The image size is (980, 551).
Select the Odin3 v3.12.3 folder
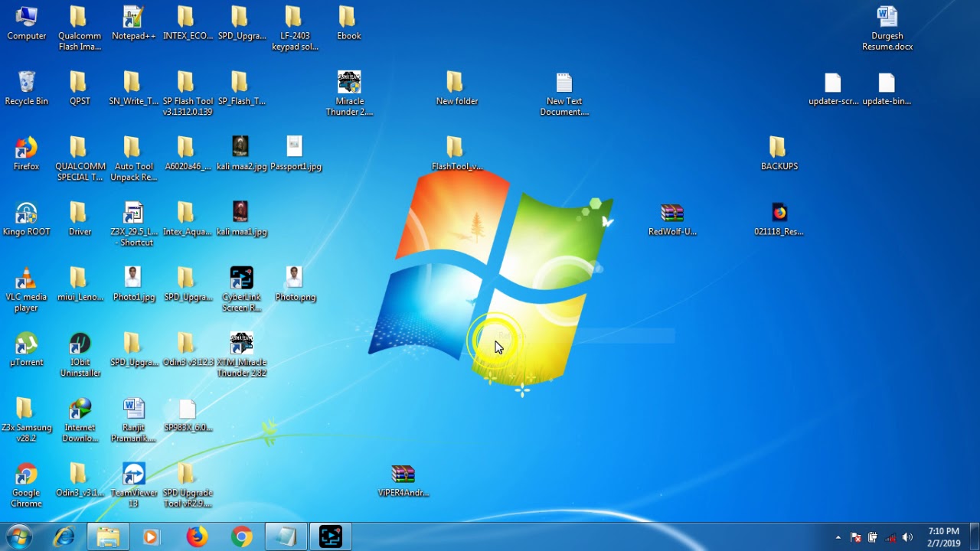click(x=187, y=349)
